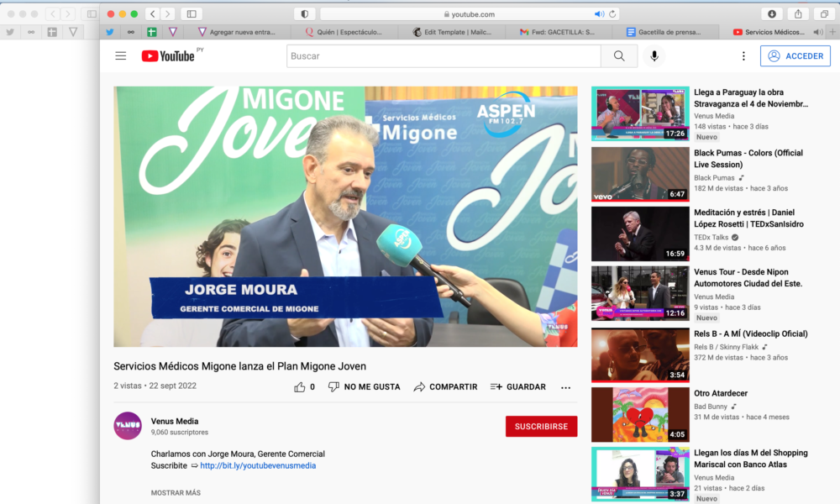Click ACCEDER to sign in
Image resolution: width=840 pixels, height=504 pixels.
795,56
